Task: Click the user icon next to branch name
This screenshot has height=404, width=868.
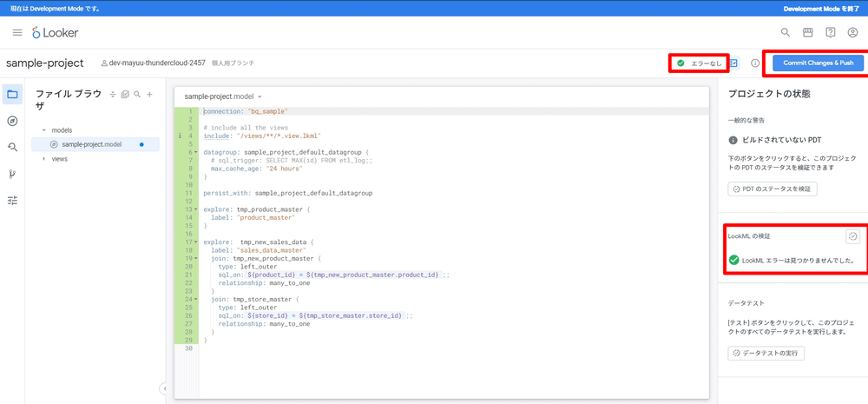Action: [x=104, y=63]
